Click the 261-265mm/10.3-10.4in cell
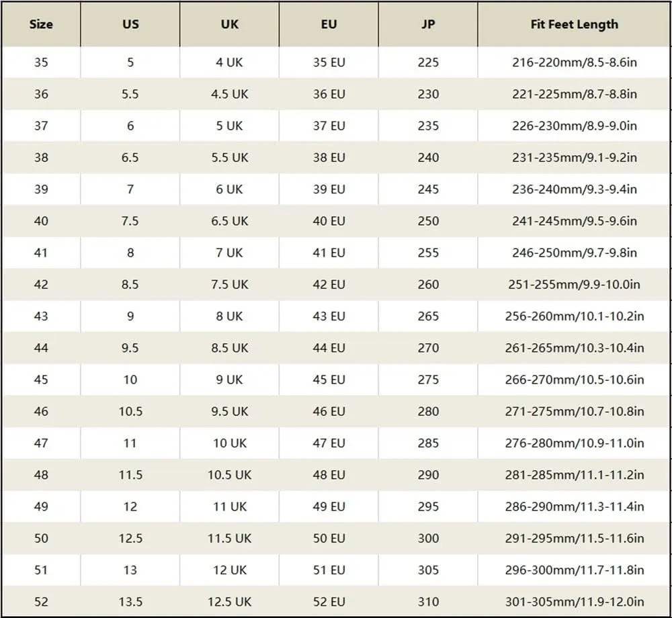Image resolution: width=672 pixels, height=618 pixels. pyautogui.click(x=575, y=348)
